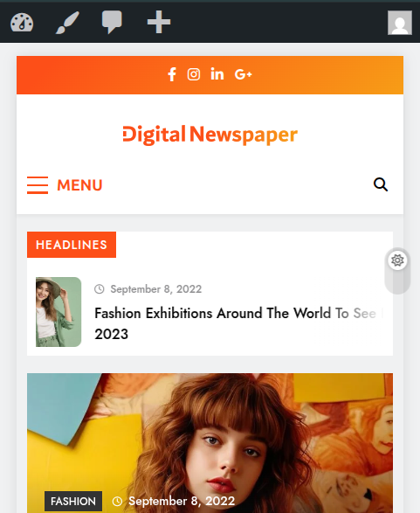Visit the Google Plus social link
This screenshot has height=513, width=420.
[x=243, y=74]
